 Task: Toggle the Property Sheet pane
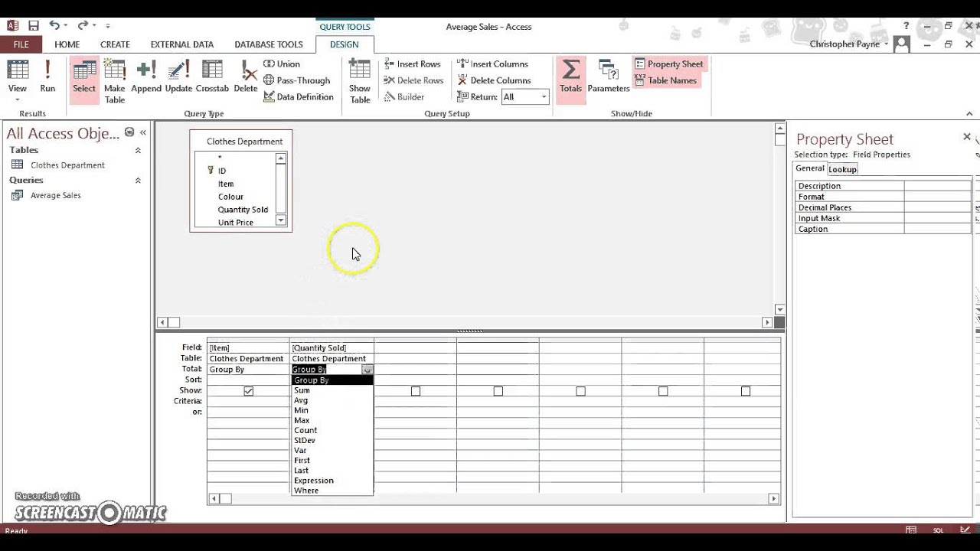(x=669, y=64)
